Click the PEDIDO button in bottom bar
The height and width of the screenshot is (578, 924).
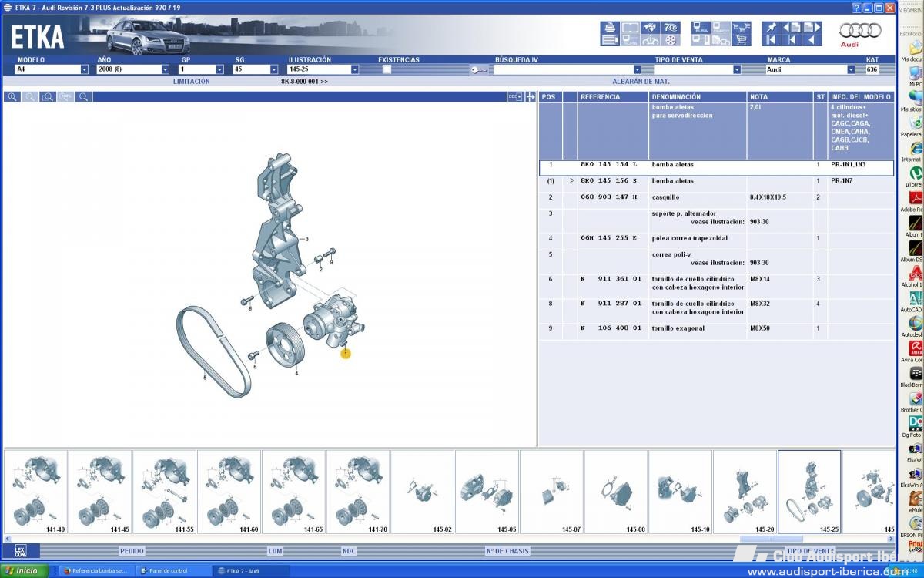point(132,551)
